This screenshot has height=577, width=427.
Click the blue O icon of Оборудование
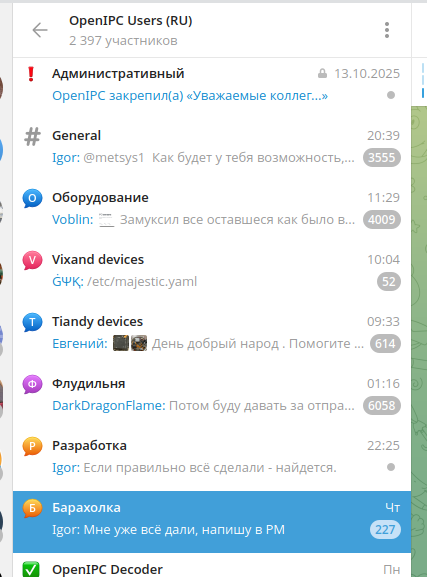(32, 198)
